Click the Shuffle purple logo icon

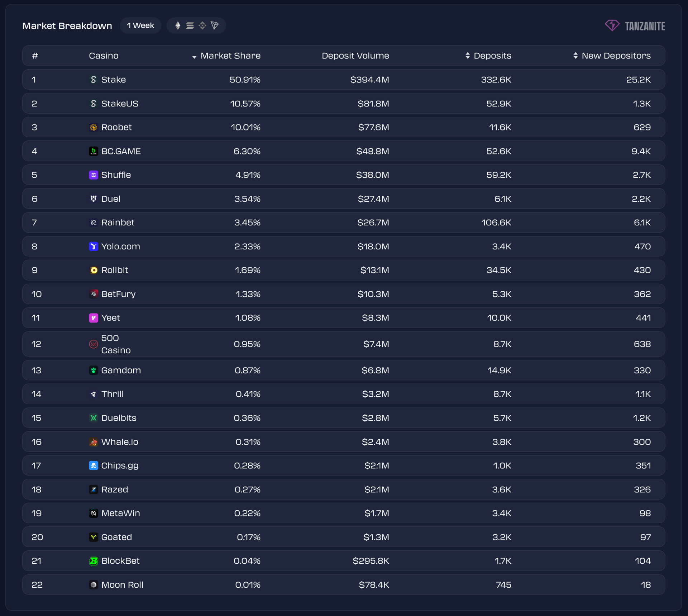pos(93,175)
